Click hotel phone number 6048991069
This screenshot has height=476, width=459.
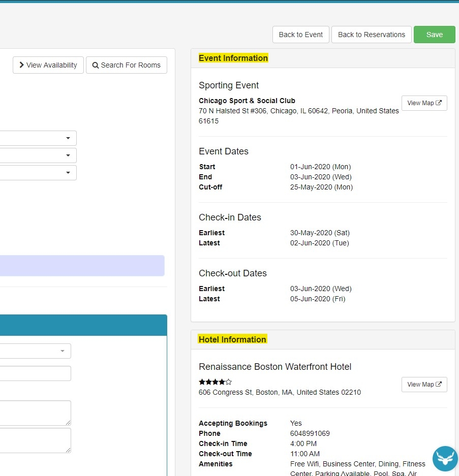click(x=310, y=433)
